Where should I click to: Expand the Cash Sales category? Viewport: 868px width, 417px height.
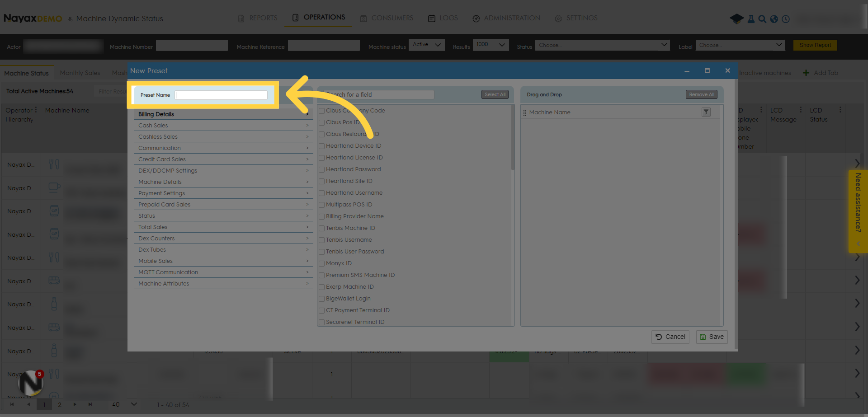click(x=223, y=125)
